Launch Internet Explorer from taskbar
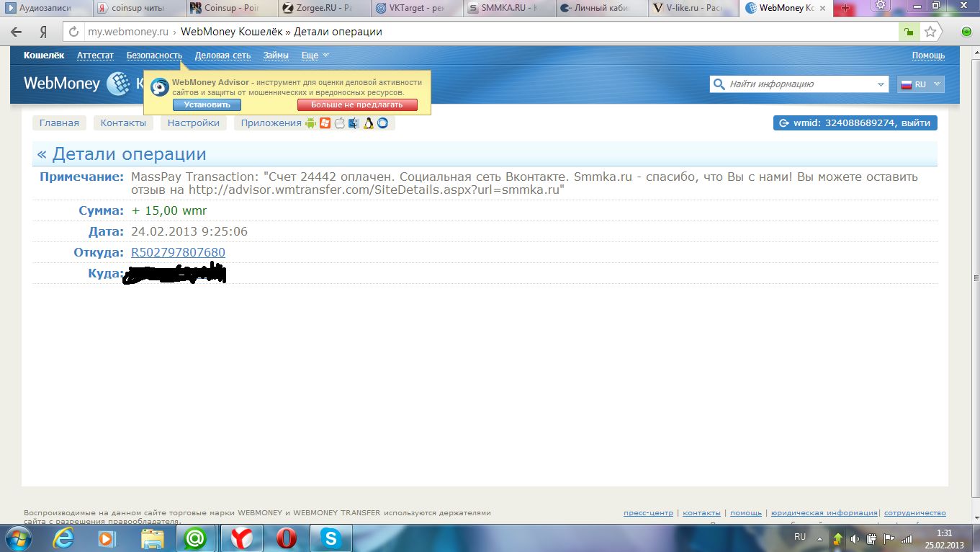The width and height of the screenshot is (980, 552). coord(65,538)
